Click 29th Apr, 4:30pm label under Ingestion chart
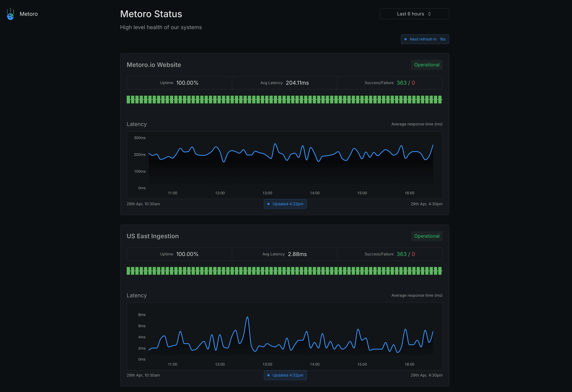This screenshot has width=572, height=392. (426, 375)
